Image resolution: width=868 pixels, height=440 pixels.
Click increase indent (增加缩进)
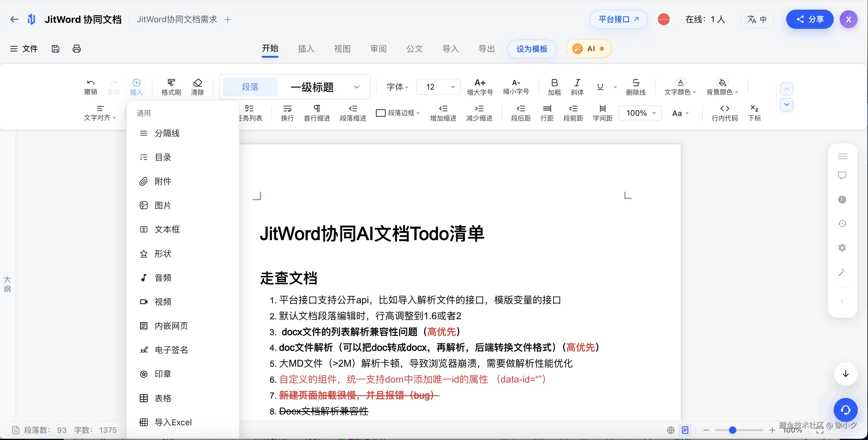coord(443,113)
